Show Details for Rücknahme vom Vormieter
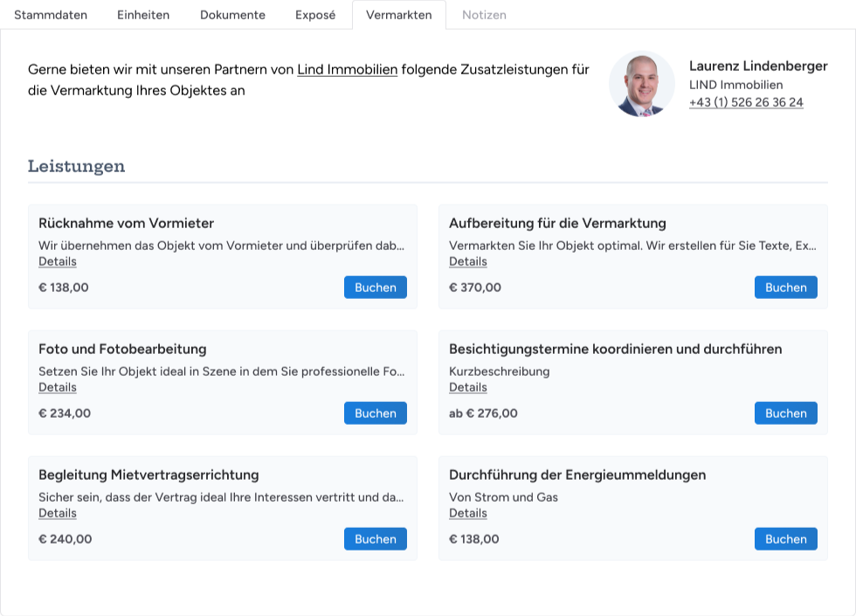The image size is (856, 616). [57, 261]
